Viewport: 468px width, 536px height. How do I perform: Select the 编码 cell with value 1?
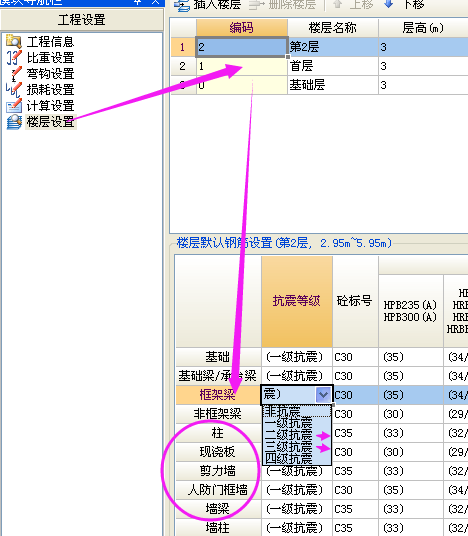242,66
